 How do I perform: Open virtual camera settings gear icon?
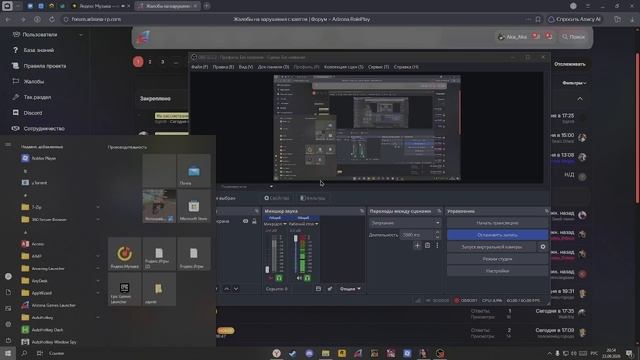pyautogui.click(x=543, y=247)
